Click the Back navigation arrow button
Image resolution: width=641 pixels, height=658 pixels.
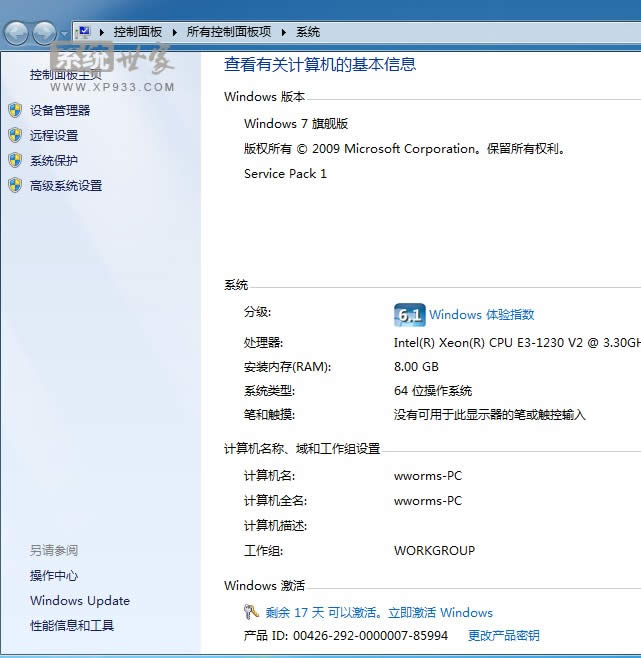[x=16, y=33]
